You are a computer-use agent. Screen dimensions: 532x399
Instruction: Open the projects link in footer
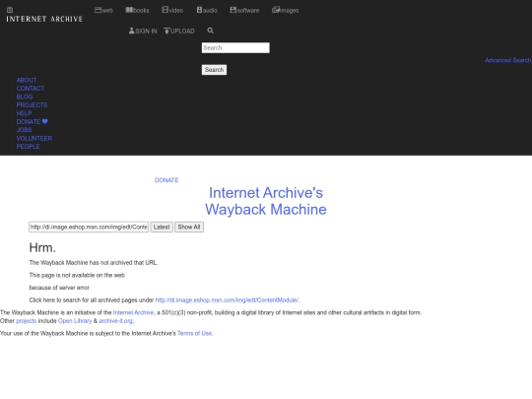click(27, 321)
